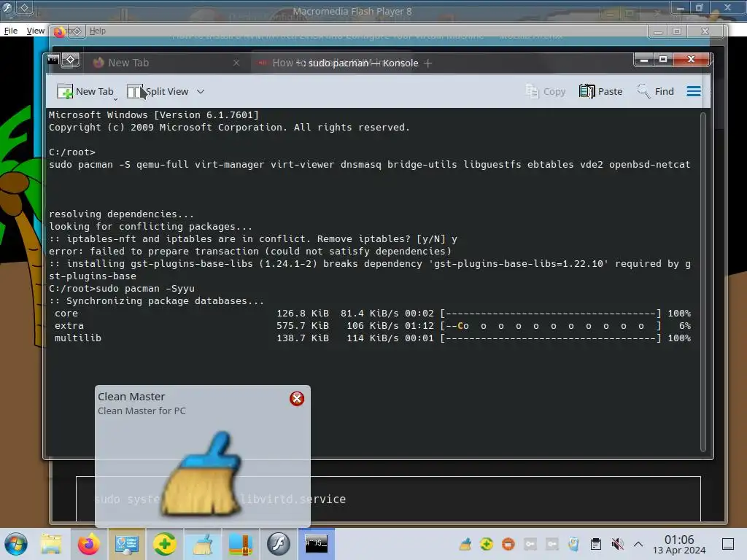Open the green plus 360 taskbar icon
The height and width of the screenshot is (560, 747).
tap(164, 544)
